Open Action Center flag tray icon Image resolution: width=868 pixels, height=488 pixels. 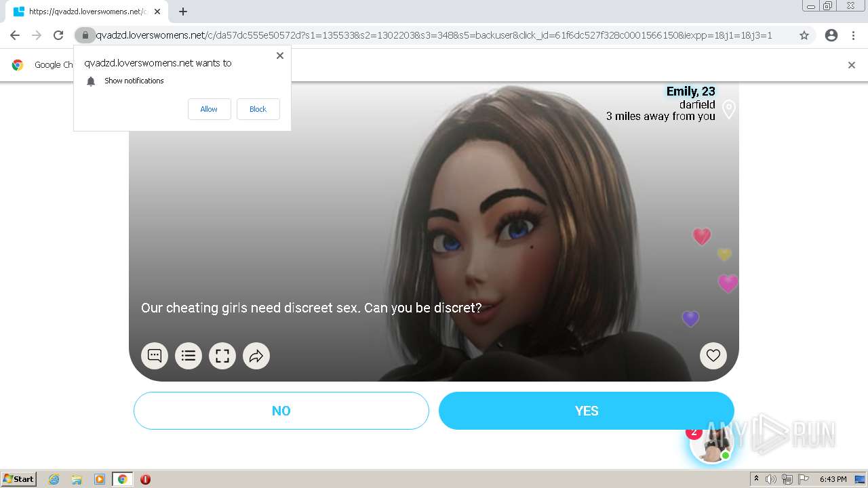coord(804,479)
